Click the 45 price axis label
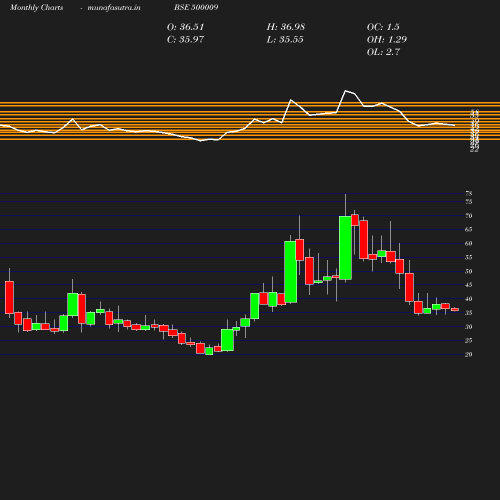This screenshot has height=500, width=500. [469, 285]
